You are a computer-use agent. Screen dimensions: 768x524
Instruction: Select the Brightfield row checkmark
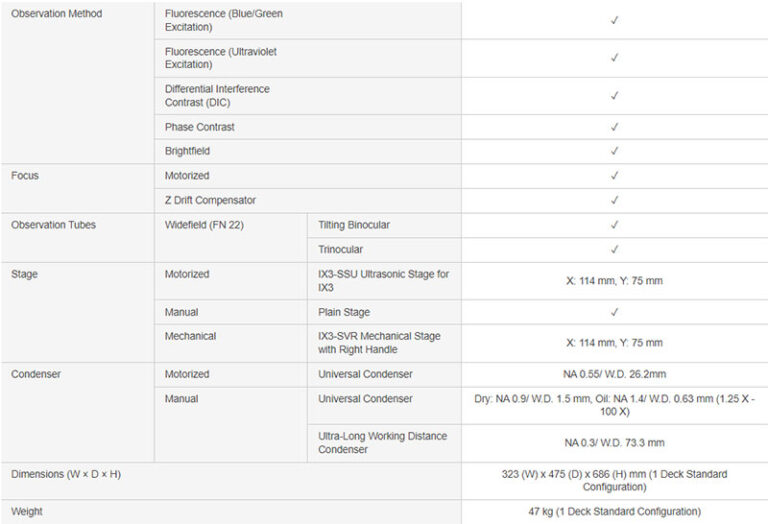[x=614, y=152]
